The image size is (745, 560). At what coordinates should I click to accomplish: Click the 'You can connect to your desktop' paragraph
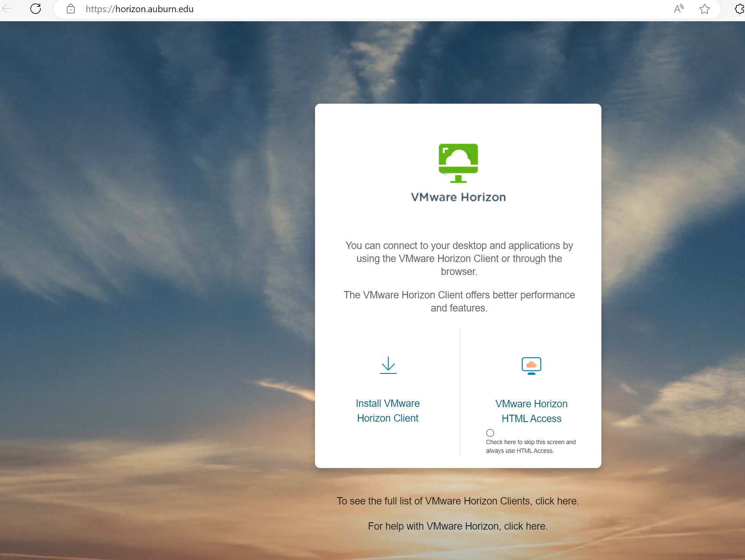(x=459, y=259)
